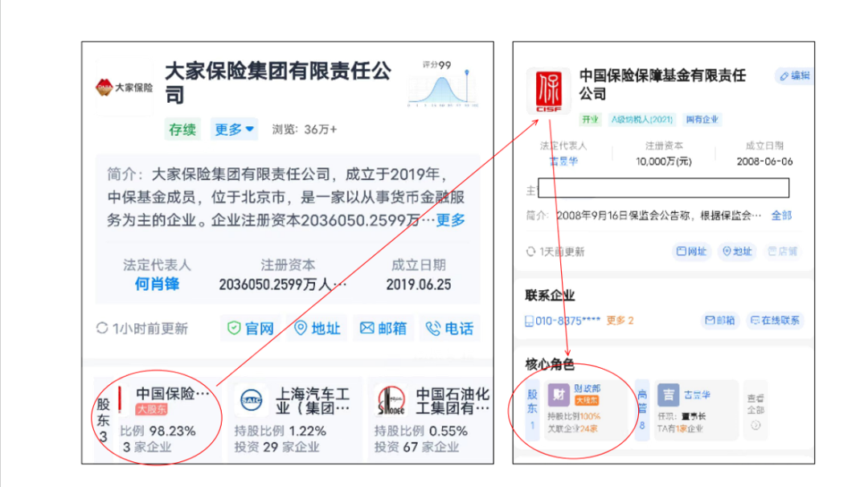Screen dimensions: 868x487
Task: Select the 成立日期 2019.06.25 value
Action: click(419, 284)
